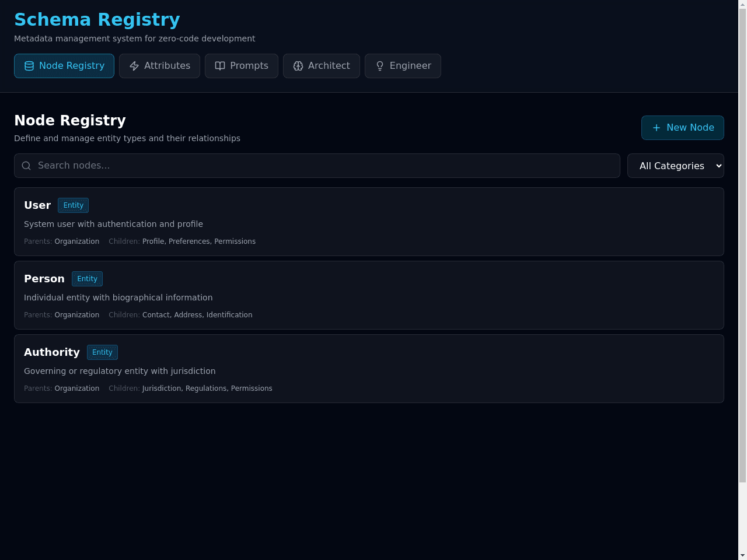Click the Entity badge next to Person
Viewport: 747px width, 560px height.
(x=87, y=279)
